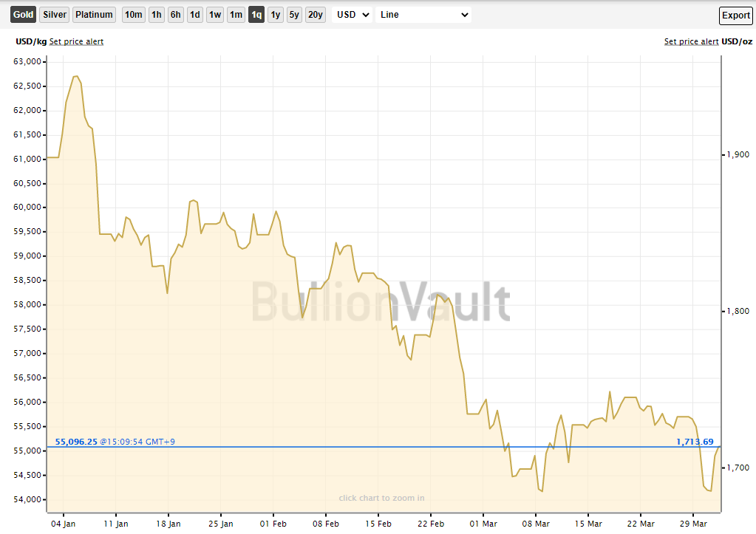This screenshot has height=534, width=756.
Task: Set chart range to 5y
Action: [x=294, y=15]
